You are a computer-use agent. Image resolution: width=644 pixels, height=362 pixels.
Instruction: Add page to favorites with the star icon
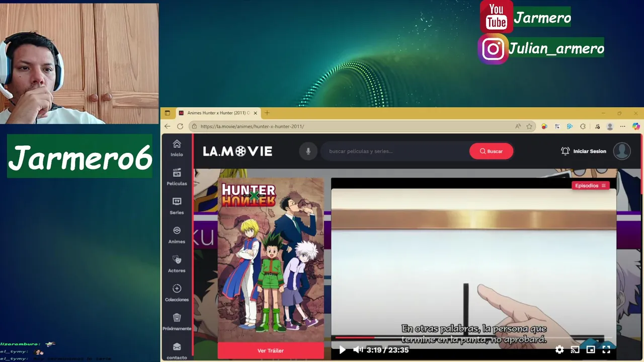click(x=529, y=127)
